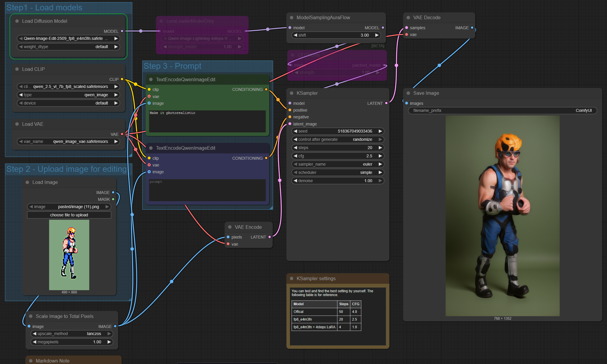
Task: Click the bypassed CFGNorm node title
Action: 309,55
